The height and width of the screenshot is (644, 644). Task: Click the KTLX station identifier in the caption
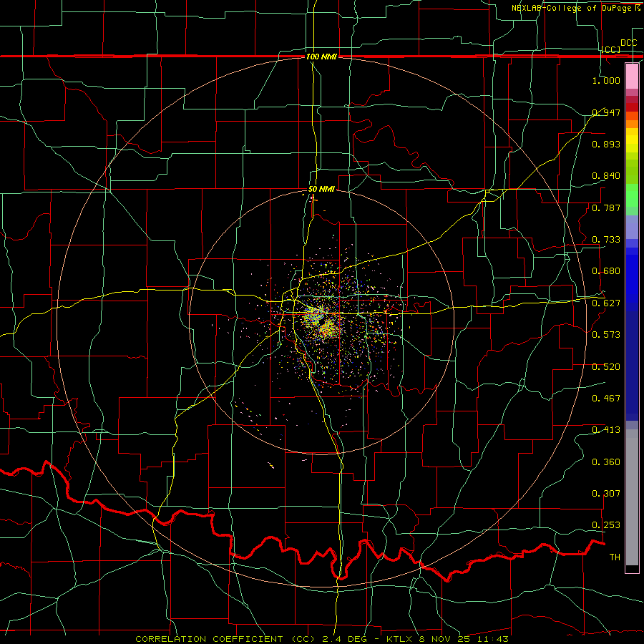401,639
